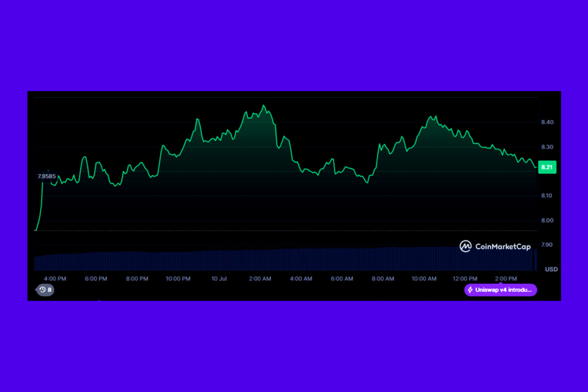The height and width of the screenshot is (392, 588).
Task: Click the 8.00 price axis label
Action: [547, 220]
